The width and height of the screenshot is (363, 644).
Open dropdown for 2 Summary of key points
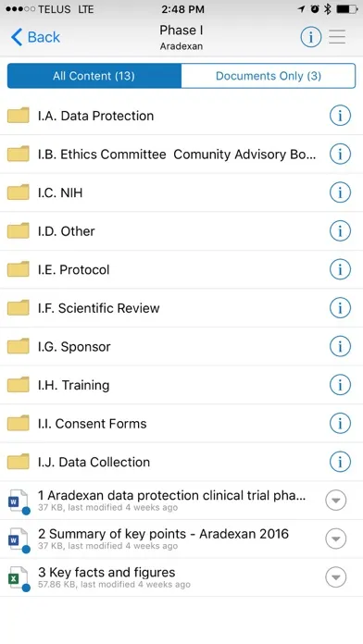click(336, 539)
